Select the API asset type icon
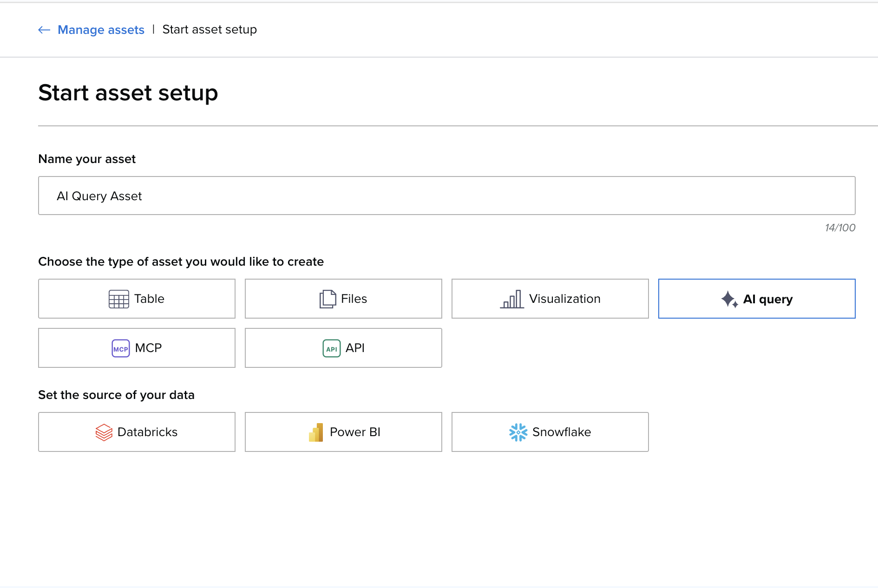The image size is (878, 588). point(332,348)
